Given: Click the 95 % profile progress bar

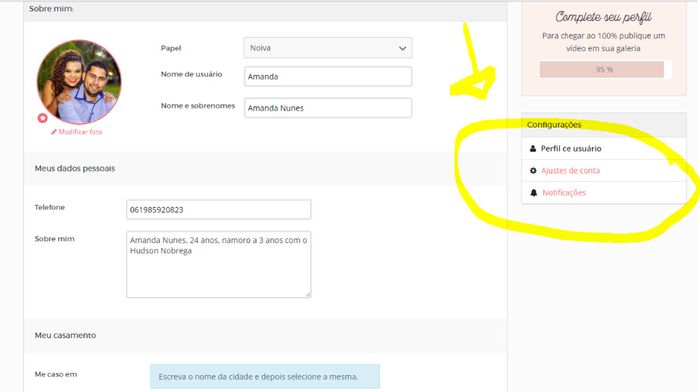Looking at the screenshot, I should [604, 70].
